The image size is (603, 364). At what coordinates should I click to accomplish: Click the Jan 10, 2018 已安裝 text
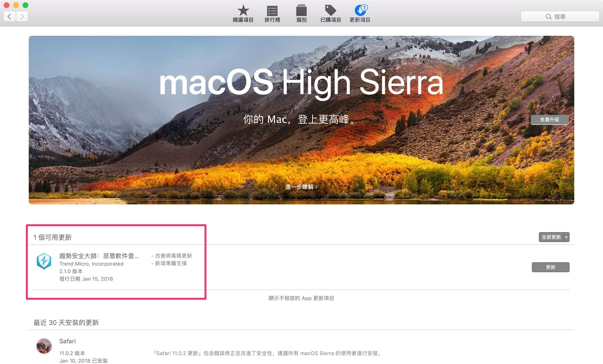83,361
